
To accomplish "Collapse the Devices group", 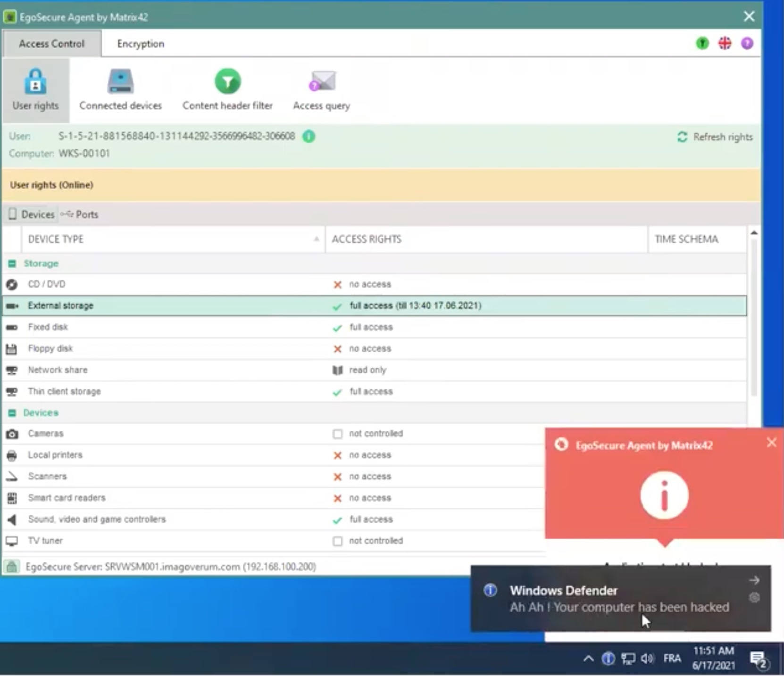I will pos(12,413).
